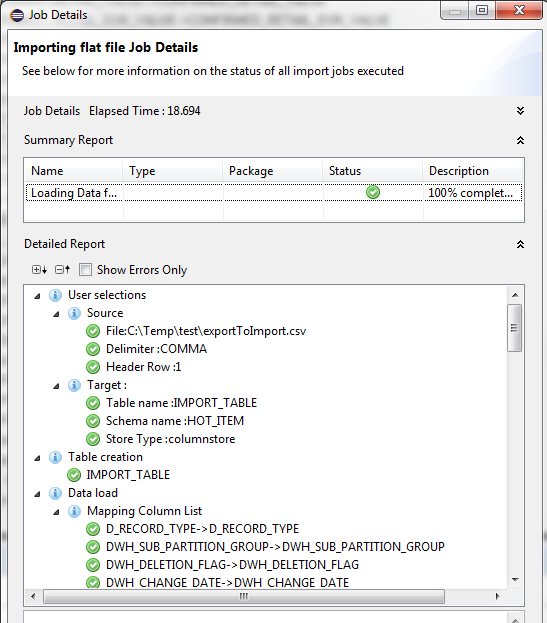
Task: Click the Elapsed Time : 18.694 text
Action: [x=145, y=111]
